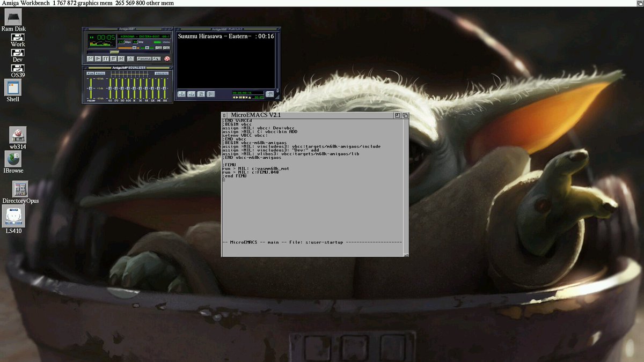Screen dimensions: 644x362
Task: Toggle the AmigaAMP EQ window button
Action: coord(159,48)
